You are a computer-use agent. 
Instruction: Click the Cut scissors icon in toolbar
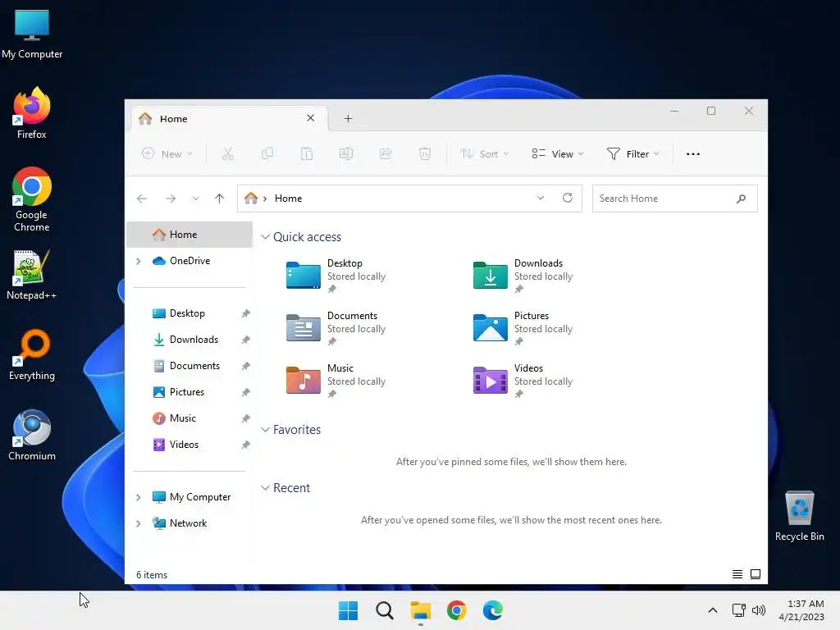coord(228,153)
